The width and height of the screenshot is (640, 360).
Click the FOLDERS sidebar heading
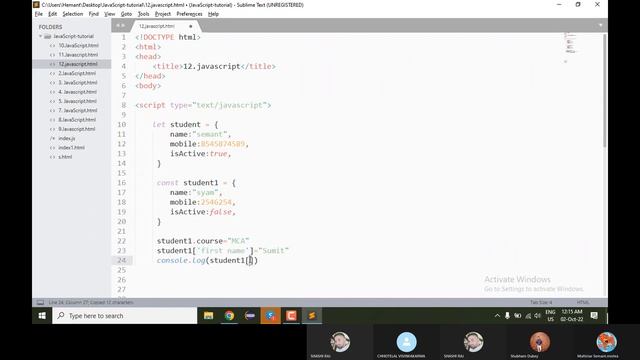coord(51,27)
